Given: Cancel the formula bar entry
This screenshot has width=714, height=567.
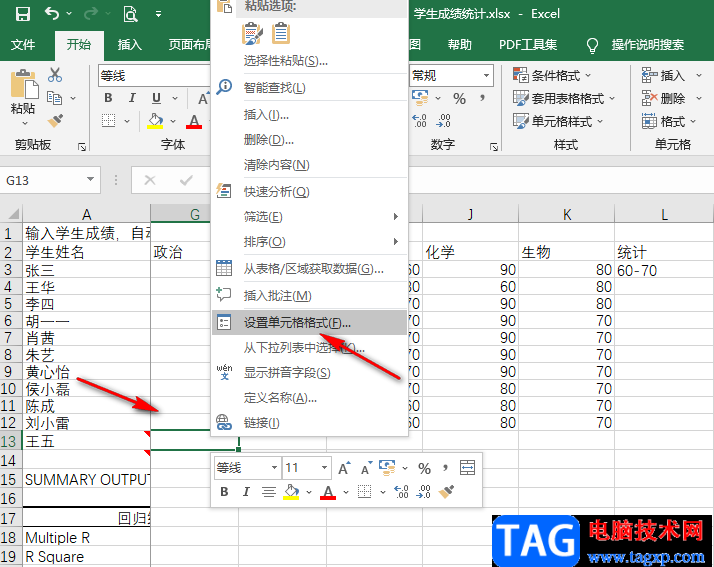Looking at the screenshot, I should point(150,181).
